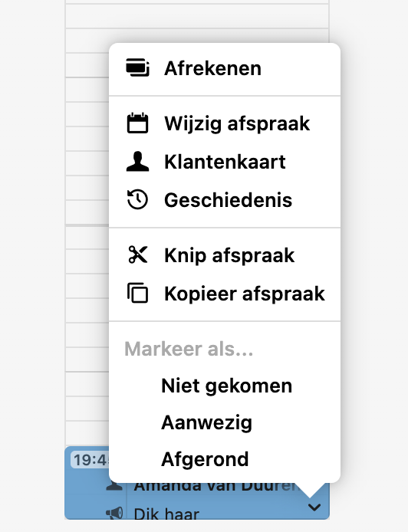
Task: Click the megaphone icon next to Dik haar
Action: point(115,512)
